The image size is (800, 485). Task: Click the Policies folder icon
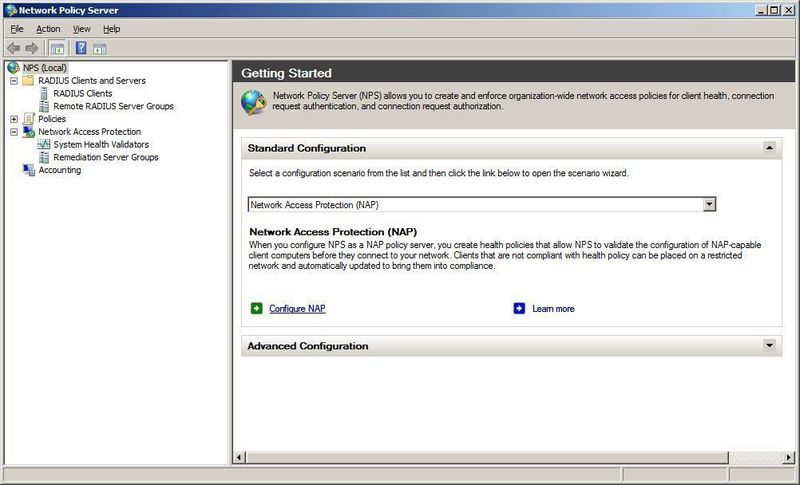(x=29, y=119)
